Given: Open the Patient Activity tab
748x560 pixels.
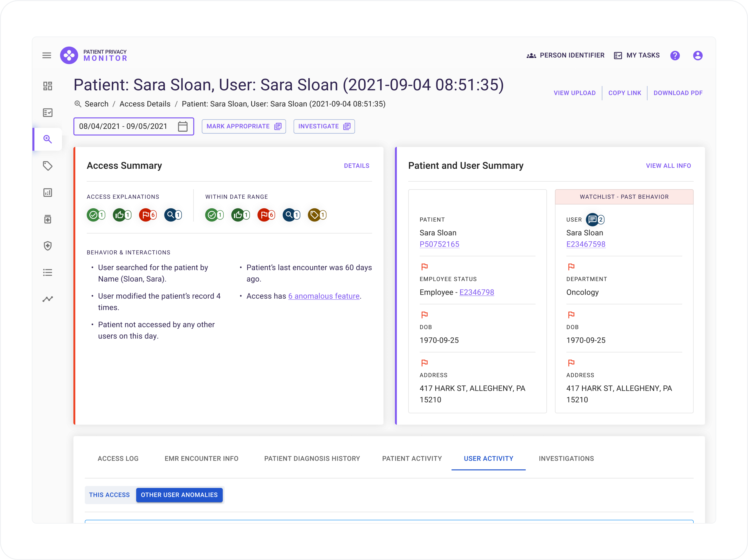Looking at the screenshot, I should click(412, 458).
